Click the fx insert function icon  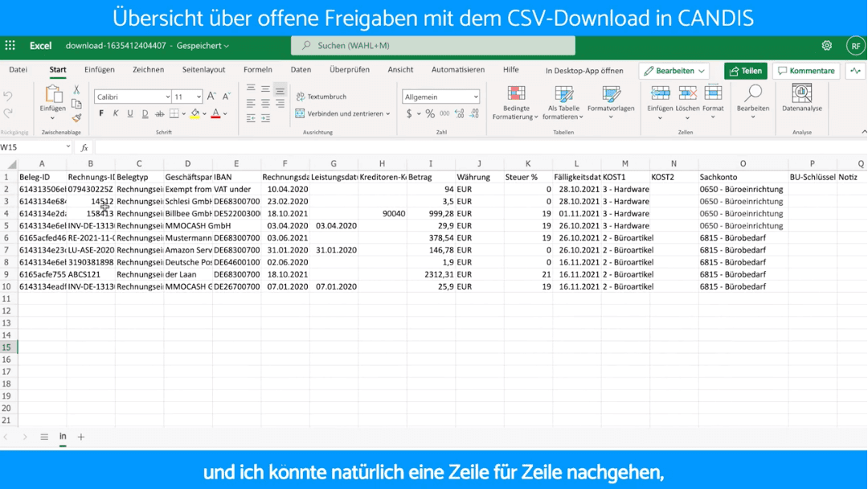point(84,147)
